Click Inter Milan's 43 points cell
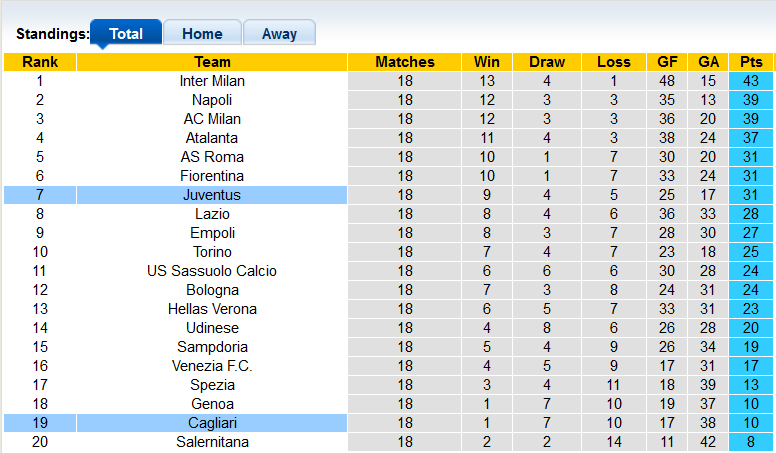776x453 pixels. point(750,81)
